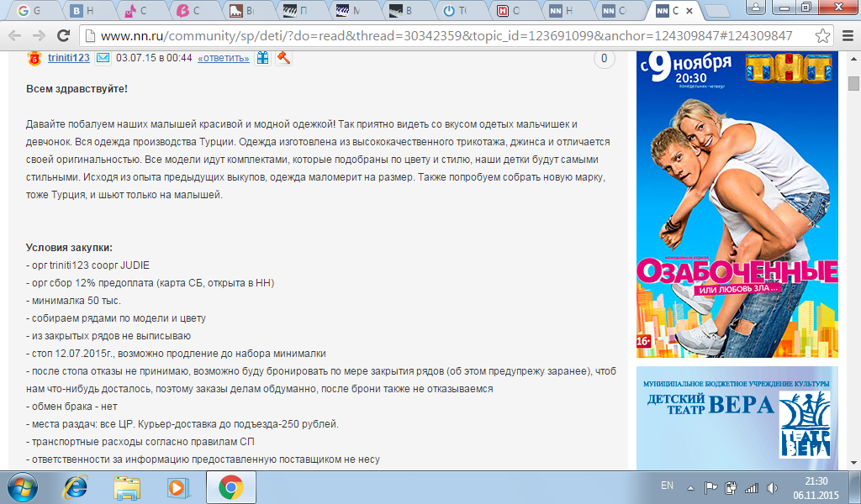Click the heading «Условия закупки:»
Viewport: 861px width, 504px height.
pos(69,247)
